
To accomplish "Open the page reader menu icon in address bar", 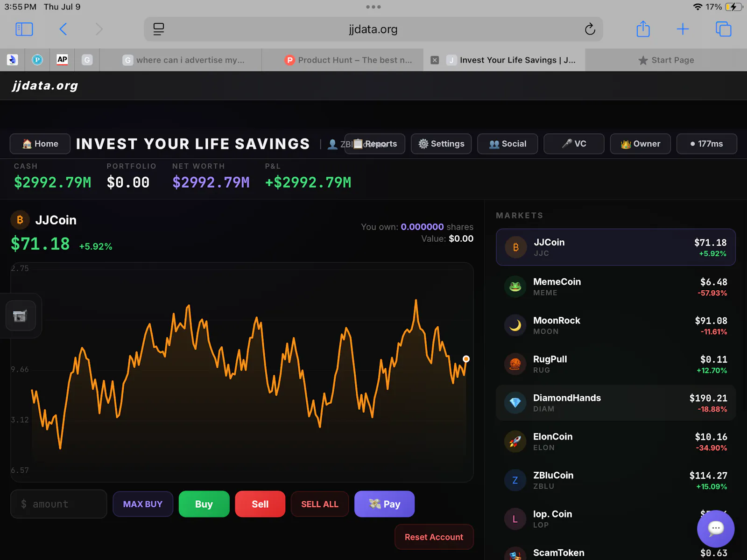I will click(x=159, y=29).
